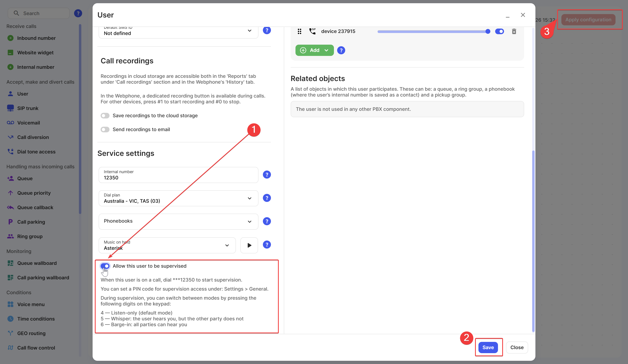Disable Allow this user to be supervised

click(105, 266)
